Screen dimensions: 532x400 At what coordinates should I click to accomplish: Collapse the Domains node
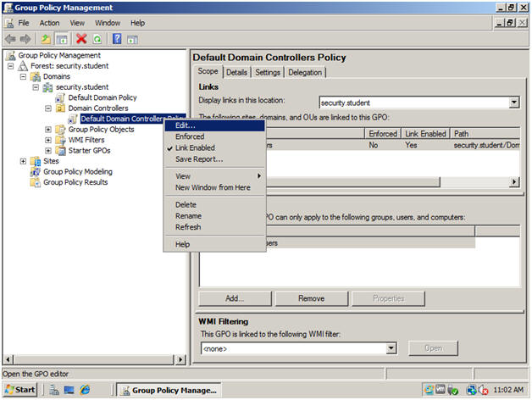pos(23,76)
